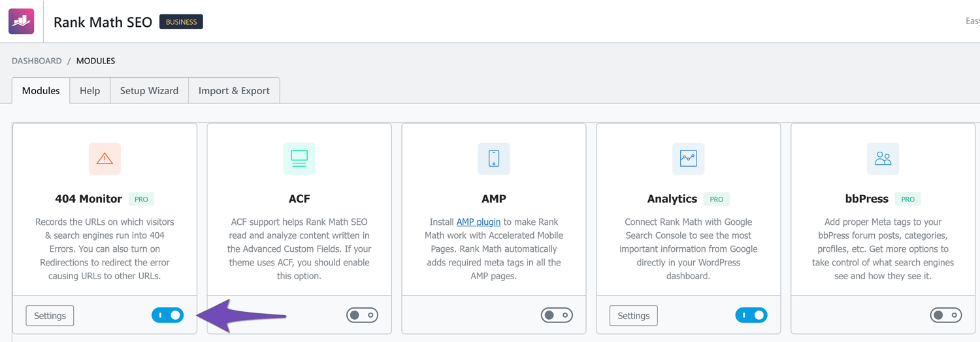Click the Rank Math logo icon
Viewport: 980px width, 342px height.
coord(21,22)
